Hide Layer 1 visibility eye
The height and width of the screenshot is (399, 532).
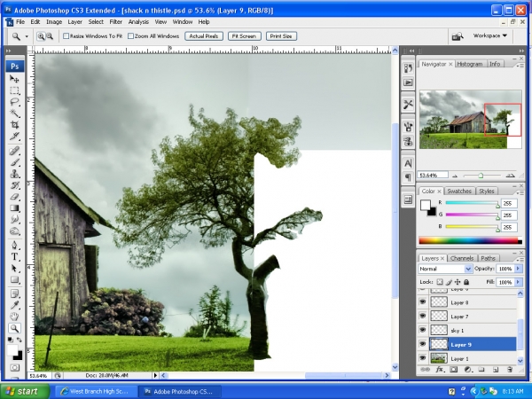pyautogui.click(x=422, y=358)
